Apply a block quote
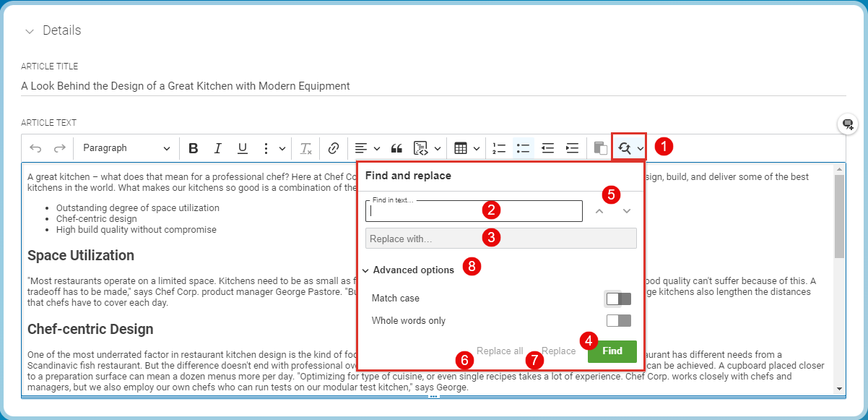Screen dimensions: 868x420 396,148
